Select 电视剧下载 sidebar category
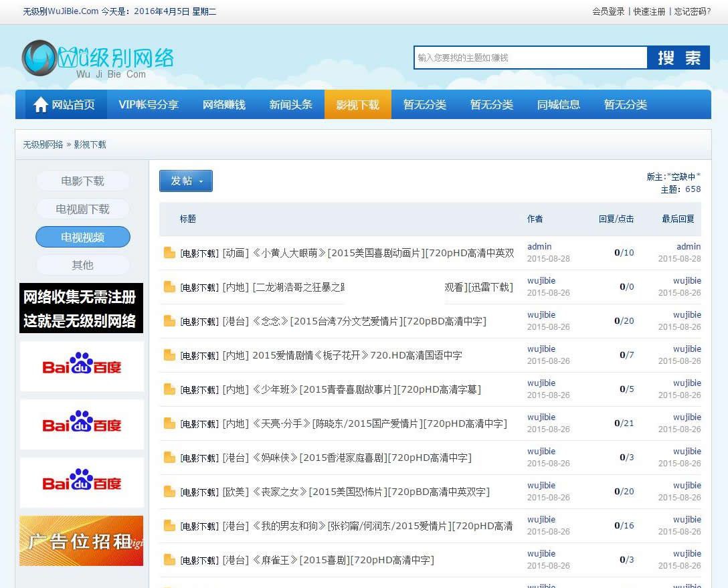 point(83,209)
